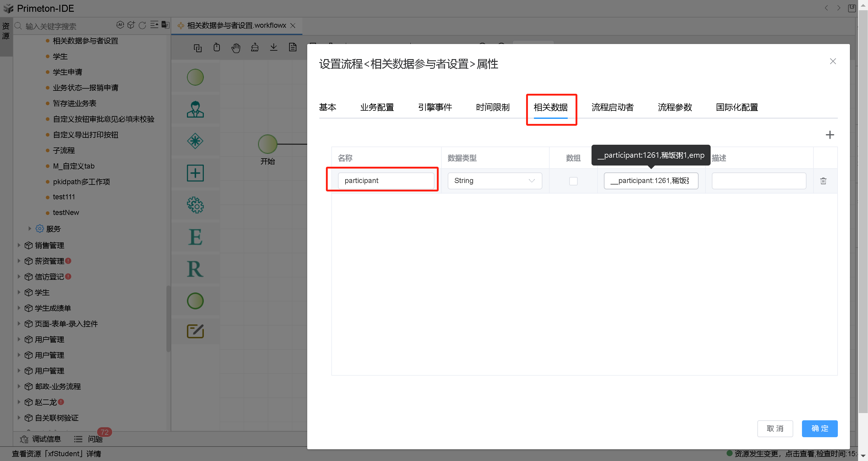Click the keyword search input field
Viewport: 868px width, 461px height.
click(x=61, y=26)
